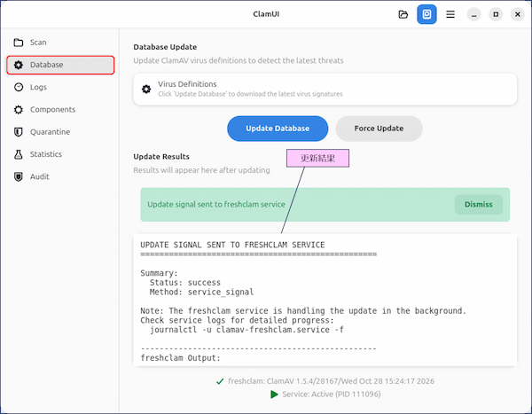Click the 'Method: service_signal' line
This screenshot has width=532, height=414.
(201, 293)
